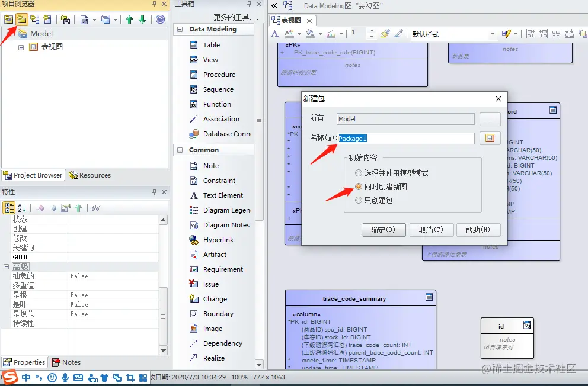The height and width of the screenshot is (386, 588).
Task: Select the View tool in toolbox
Action: coord(210,60)
